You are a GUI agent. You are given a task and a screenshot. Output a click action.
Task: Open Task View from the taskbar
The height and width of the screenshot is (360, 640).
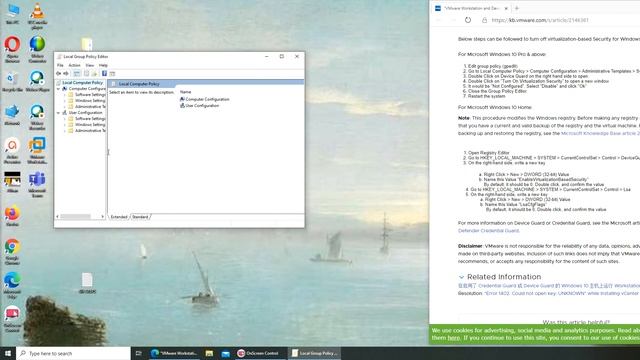138,353
